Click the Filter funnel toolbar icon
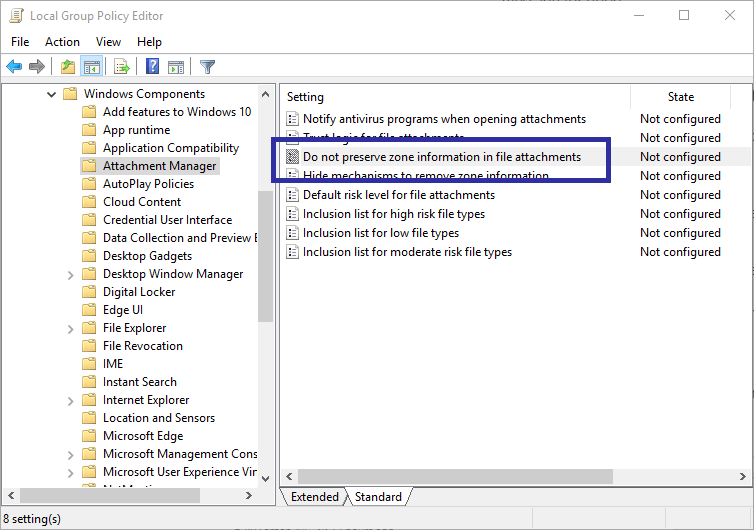754x530 pixels. pyautogui.click(x=207, y=67)
